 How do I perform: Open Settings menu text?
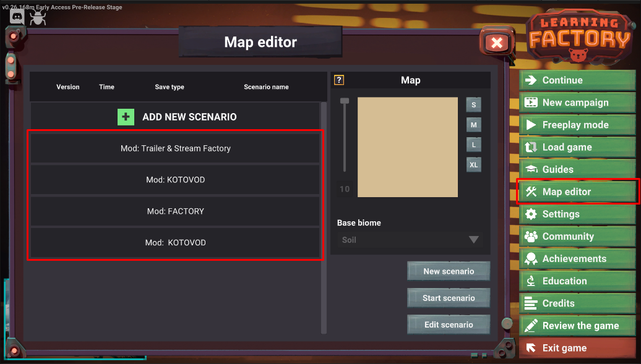pos(561,214)
